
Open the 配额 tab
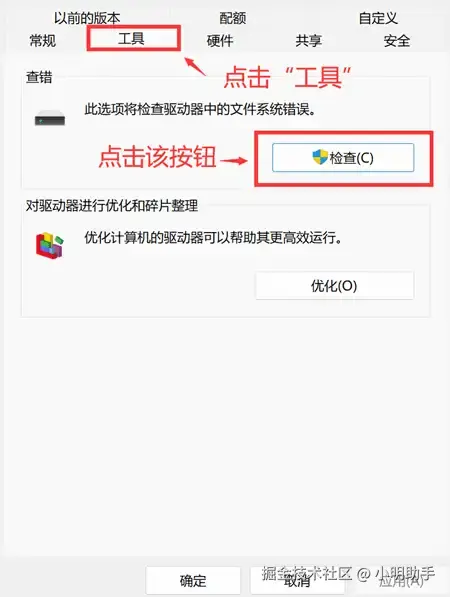click(233, 18)
